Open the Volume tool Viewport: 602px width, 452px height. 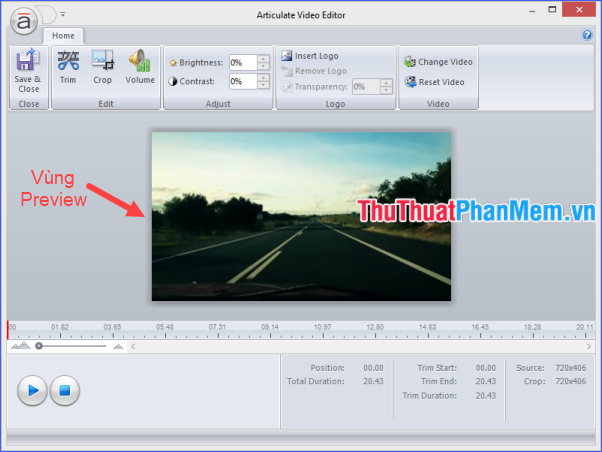[x=140, y=67]
